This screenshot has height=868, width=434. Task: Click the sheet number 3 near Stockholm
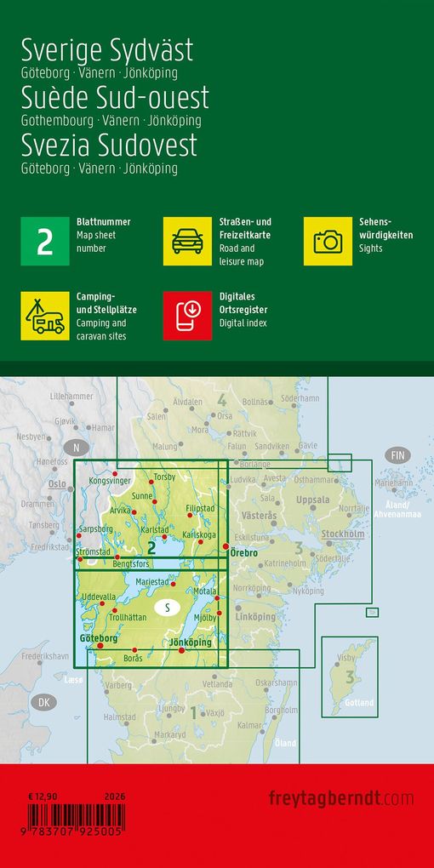click(299, 549)
